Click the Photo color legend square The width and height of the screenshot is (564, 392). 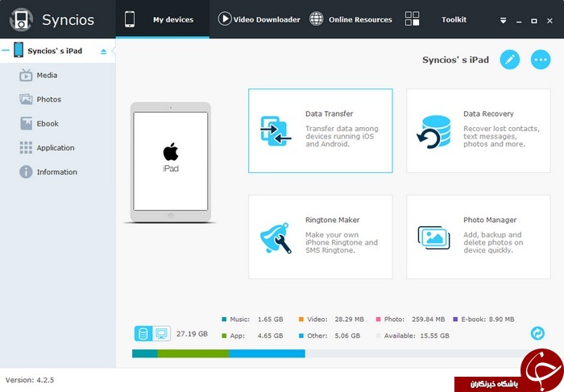coord(378,319)
